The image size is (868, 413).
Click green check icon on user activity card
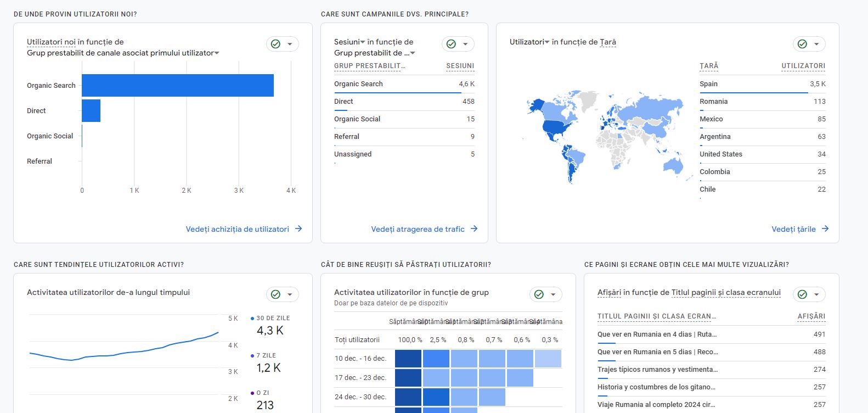tap(276, 294)
